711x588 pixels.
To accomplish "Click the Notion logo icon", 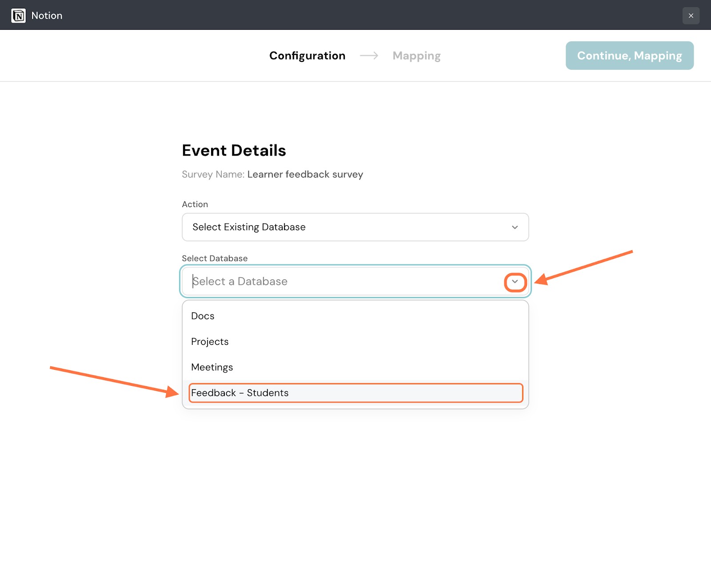I will (18, 16).
